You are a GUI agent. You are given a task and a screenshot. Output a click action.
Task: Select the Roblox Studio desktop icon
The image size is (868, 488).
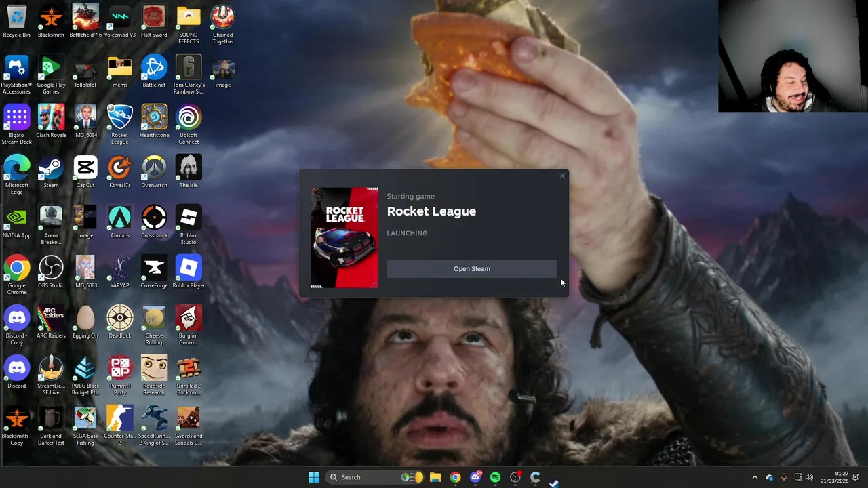click(189, 226)
